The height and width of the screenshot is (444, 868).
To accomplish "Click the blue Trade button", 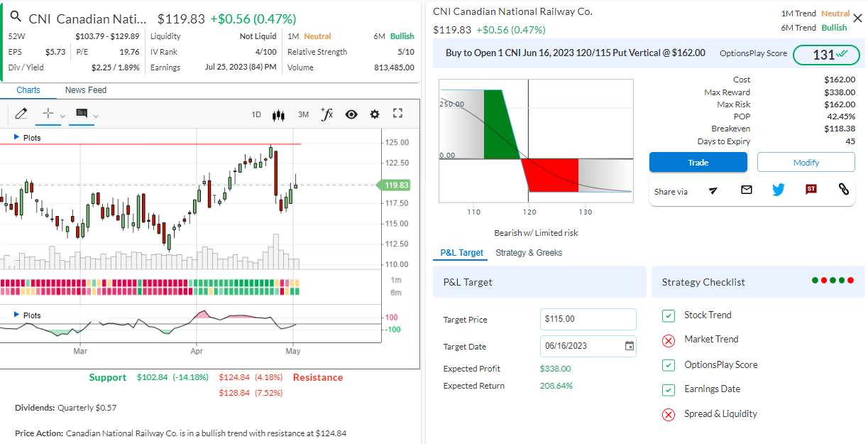I will (x=698, y=163).
